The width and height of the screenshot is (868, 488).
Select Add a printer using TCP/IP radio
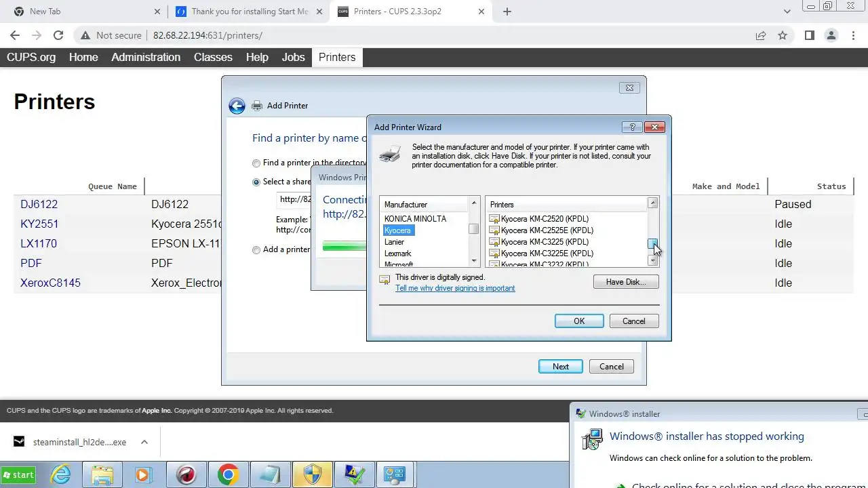coord(256,250)
